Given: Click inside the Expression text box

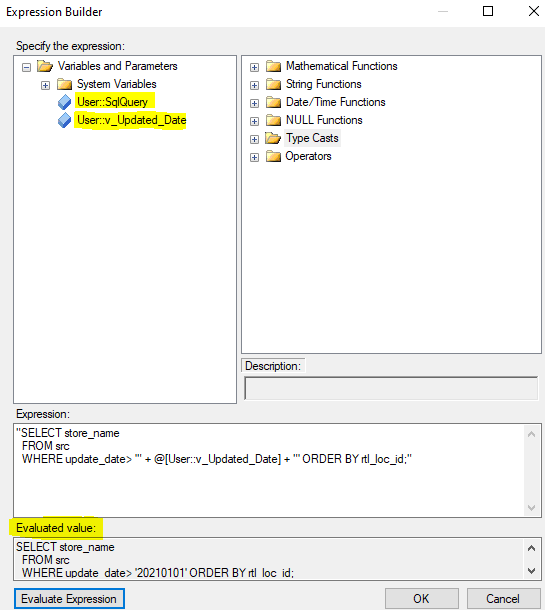Looking at the screenshot, I should [x=268, y=470].
